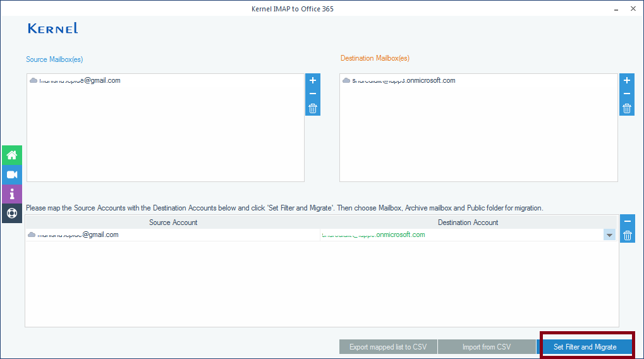The width and height of the screenshot is (644, 359).
Task: Click the purple info sidebar icon
Action: click(11, 193)
